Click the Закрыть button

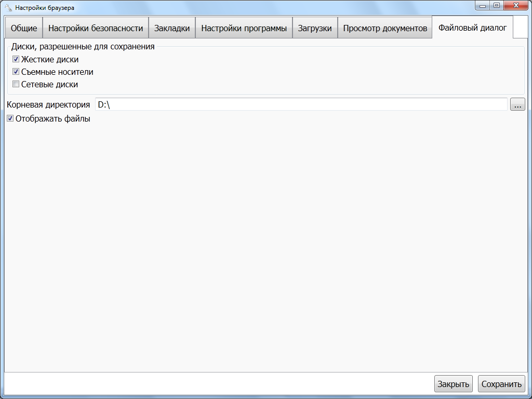click(x=453, y=384)
